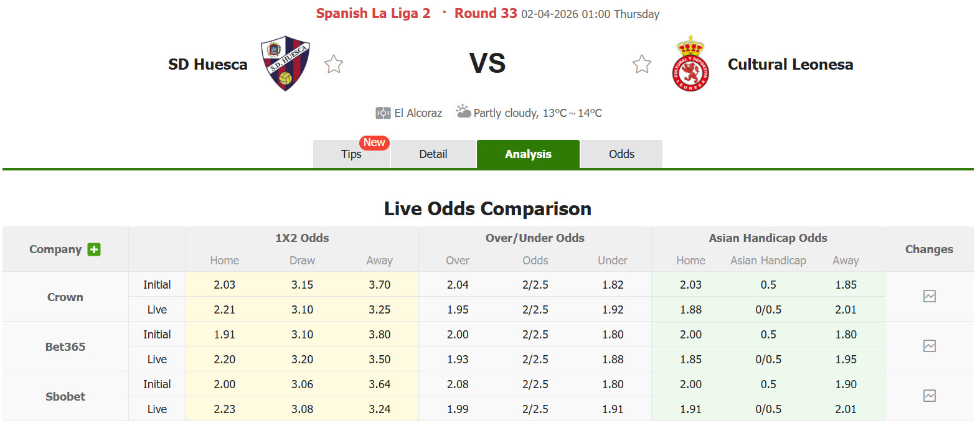The height and width of the screenshot is (423, 980).
Task: Favorite SD Huesca using the star
Action: tap(334, 63)
